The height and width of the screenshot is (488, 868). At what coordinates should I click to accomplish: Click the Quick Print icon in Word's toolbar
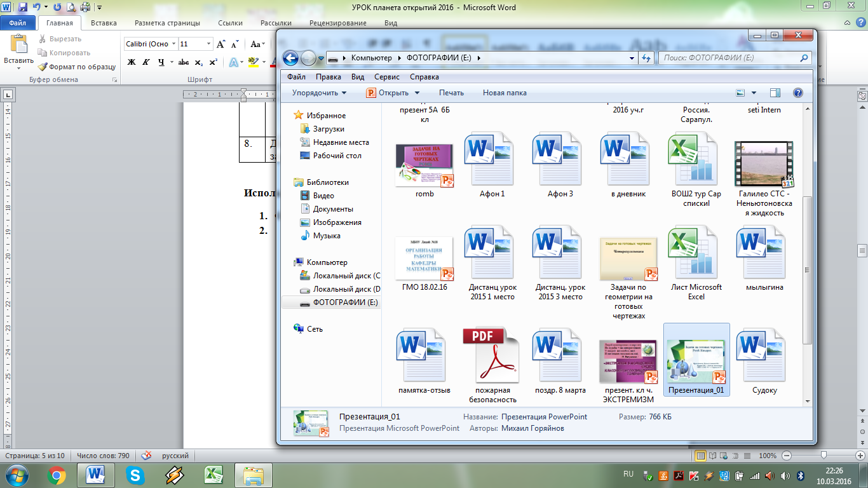tap(85, 8)
